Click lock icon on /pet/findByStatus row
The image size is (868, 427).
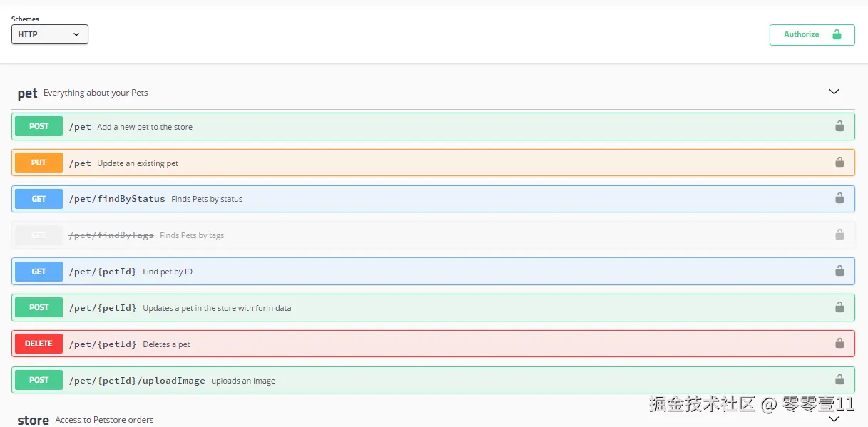coord(839,198)
